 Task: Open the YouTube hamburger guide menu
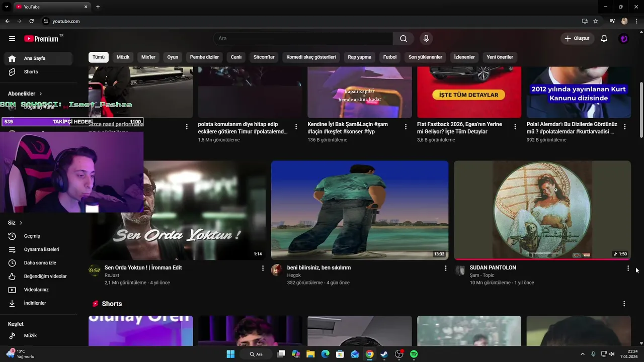point(12,39)
